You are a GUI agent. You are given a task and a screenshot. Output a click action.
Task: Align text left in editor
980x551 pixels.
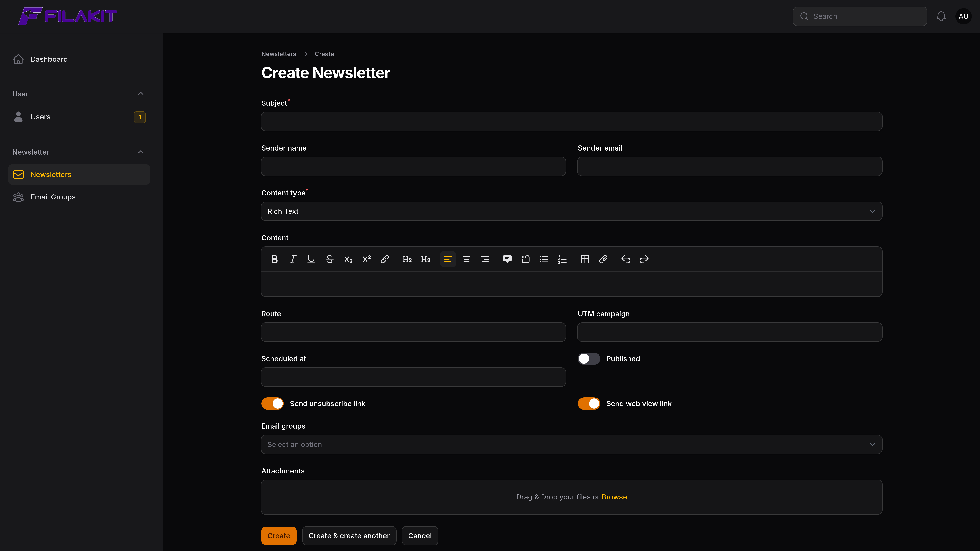pyautogui.click(x=448, y=259)
